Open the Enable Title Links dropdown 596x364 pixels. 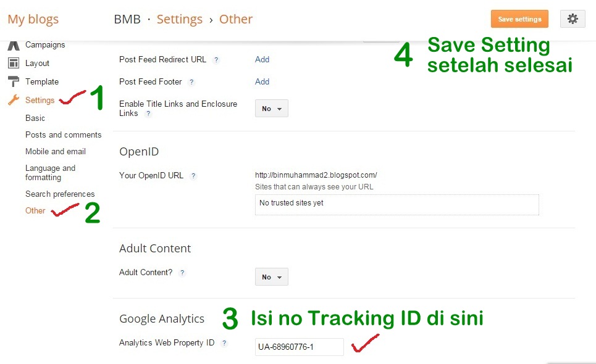point(271,108)
